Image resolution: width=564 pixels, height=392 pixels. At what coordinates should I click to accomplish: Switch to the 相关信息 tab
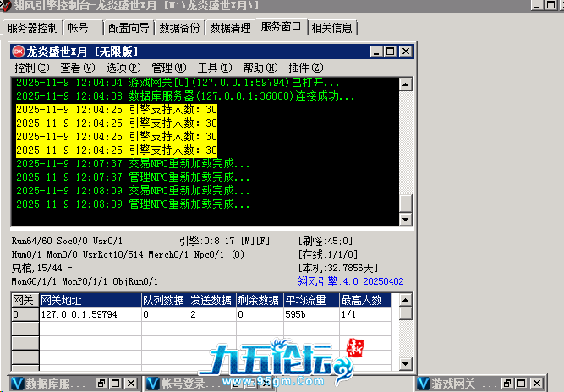(x=332, y=28)
